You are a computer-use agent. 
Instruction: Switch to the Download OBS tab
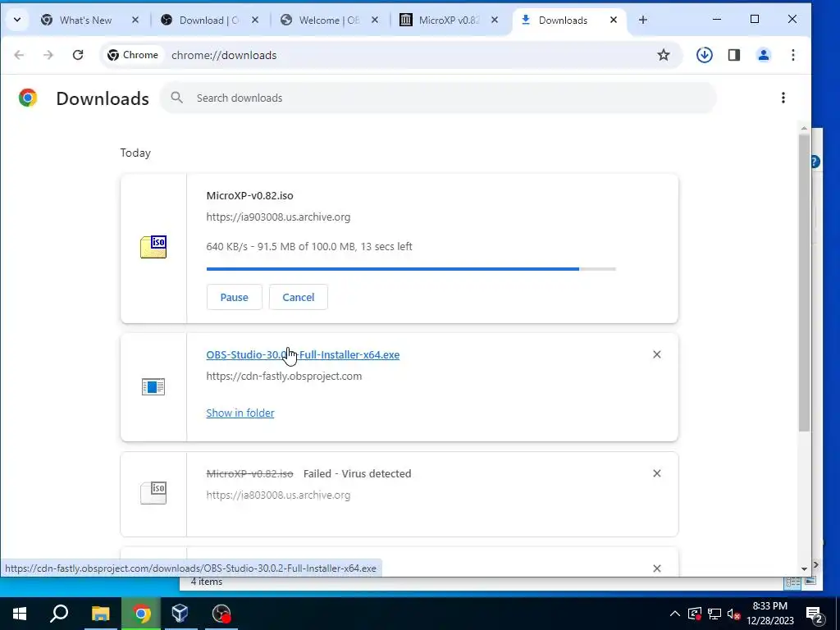coord(209,21)
